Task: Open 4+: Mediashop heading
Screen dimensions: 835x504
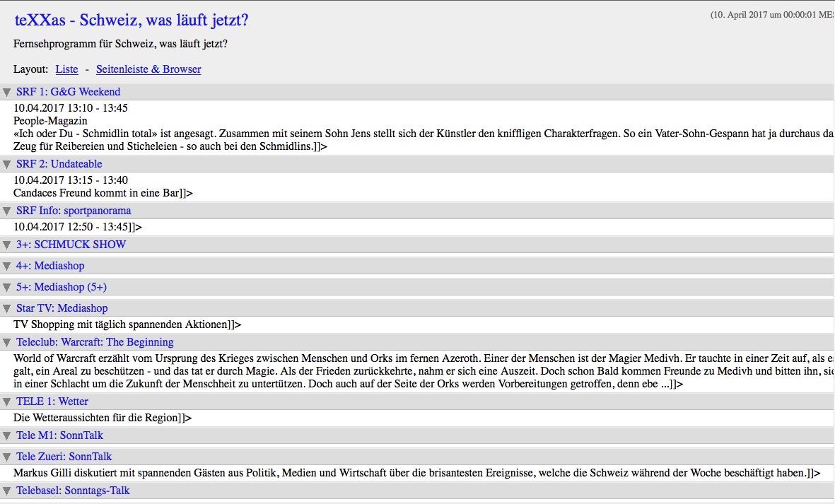Action: click(50, 266)
